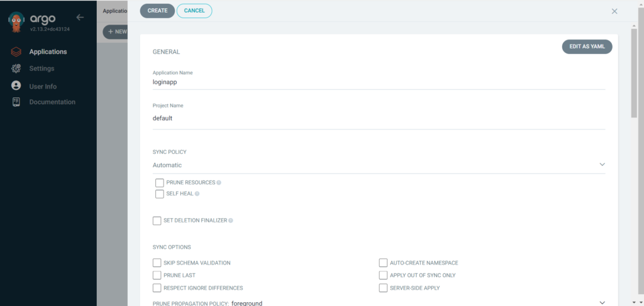Click EDIT AS YAML button
Image resolution: width=644 pixels, height=306 pixels.
pyautogui.click(x=587, y=46)
